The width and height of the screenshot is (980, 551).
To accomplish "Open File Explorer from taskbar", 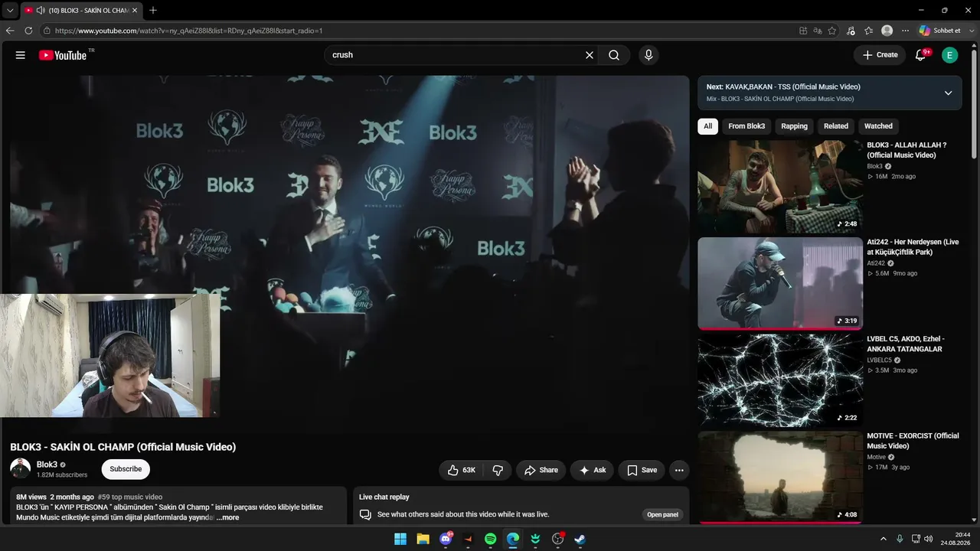I will [423, 539].
